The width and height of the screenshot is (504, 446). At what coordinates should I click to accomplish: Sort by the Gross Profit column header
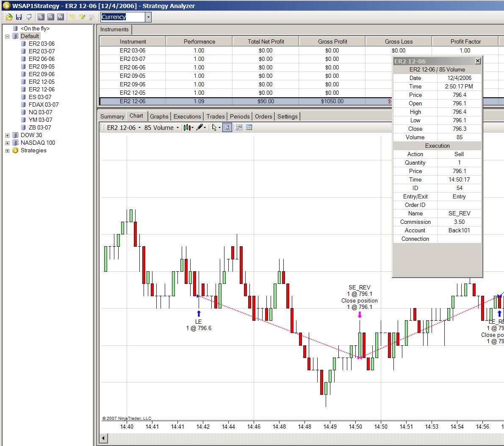pyautogui.click(x=332, y=42)
